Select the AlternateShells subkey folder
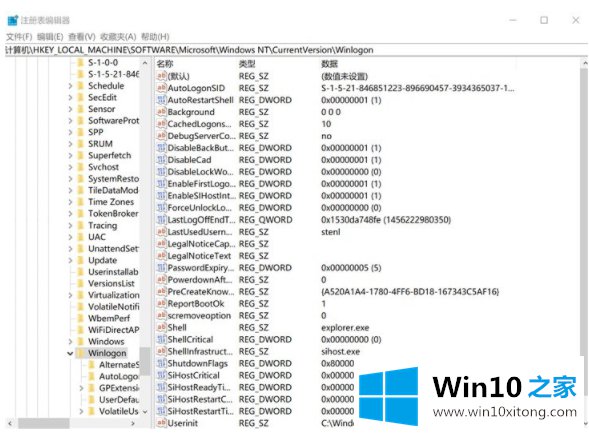The width and height of the screenshot is (589, 438). [92, 365]
